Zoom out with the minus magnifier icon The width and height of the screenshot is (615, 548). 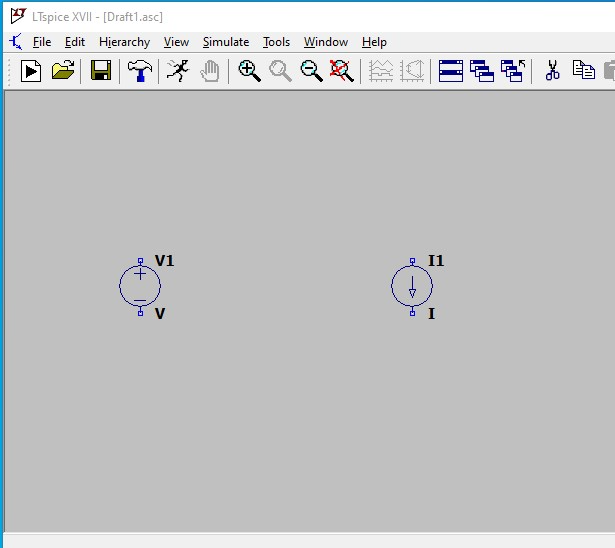(x=311, y=71)
